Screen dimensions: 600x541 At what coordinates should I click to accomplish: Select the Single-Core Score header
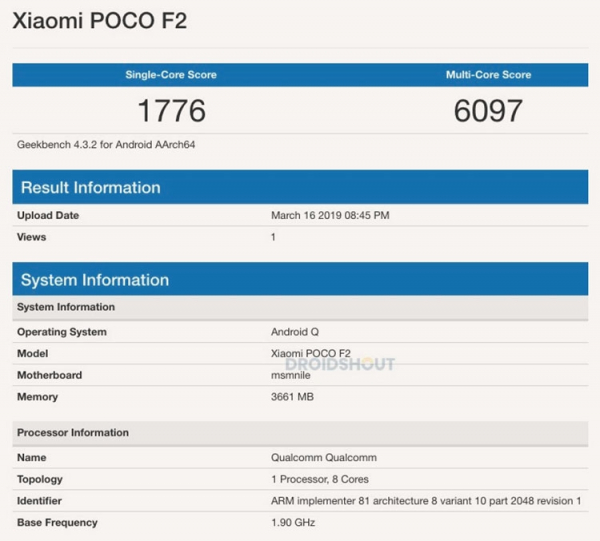(170, 75)
